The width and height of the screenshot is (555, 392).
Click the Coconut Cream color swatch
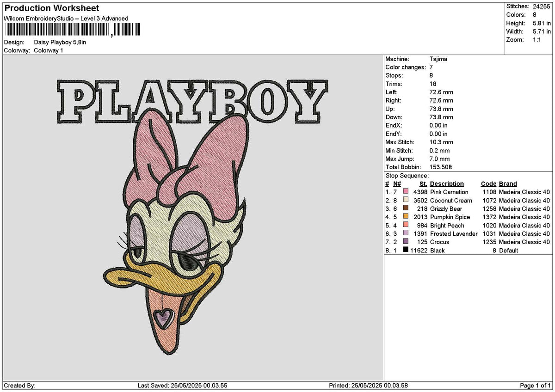point(406,200)
